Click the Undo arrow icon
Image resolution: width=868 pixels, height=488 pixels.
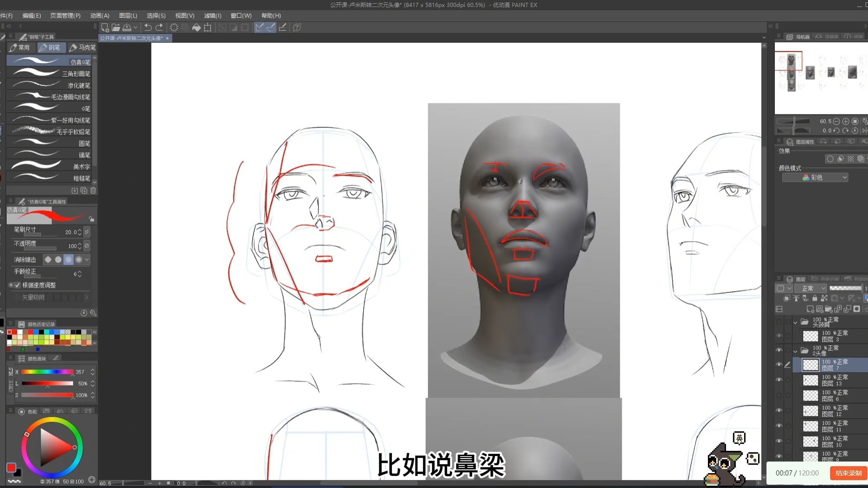click(148, 28)
